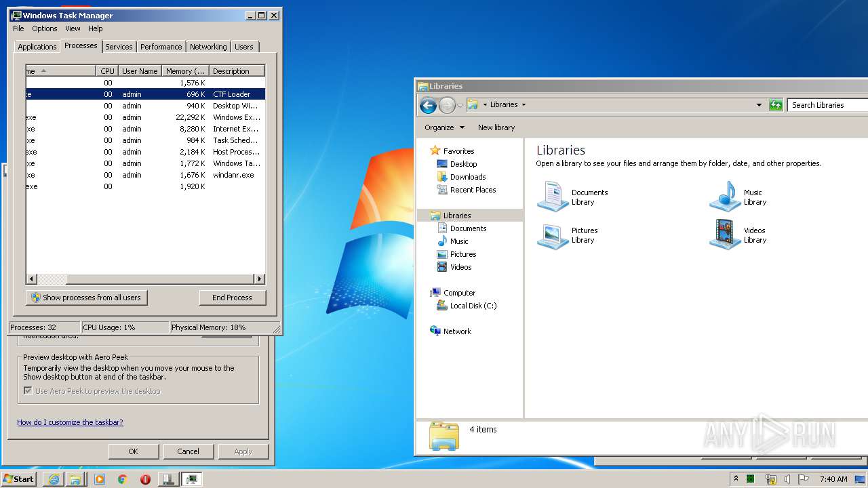Sort processes by User Name column
This screenshot has height=488, width=868.
coord(140,71)
